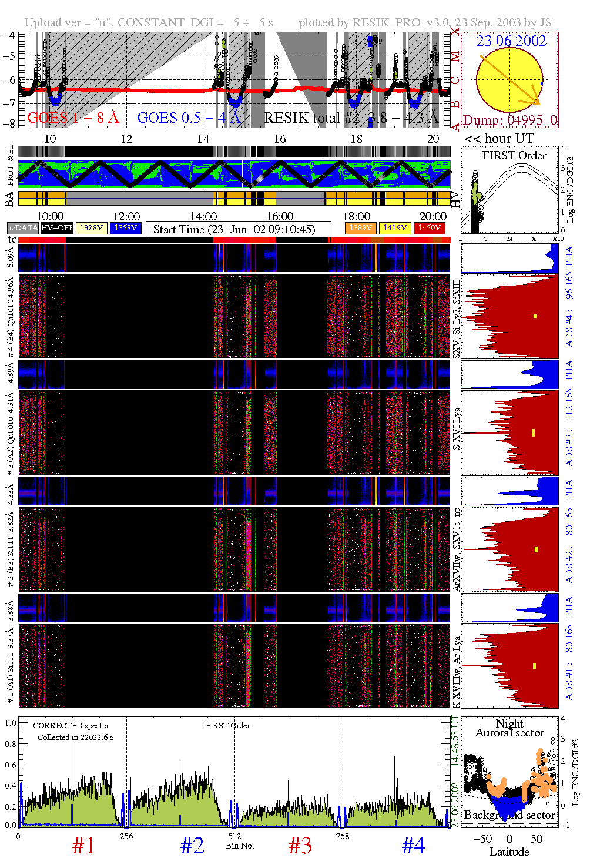Click the Dump: 04995_0 label
This screenshot has width=590, height=868.
click(509, 120)
